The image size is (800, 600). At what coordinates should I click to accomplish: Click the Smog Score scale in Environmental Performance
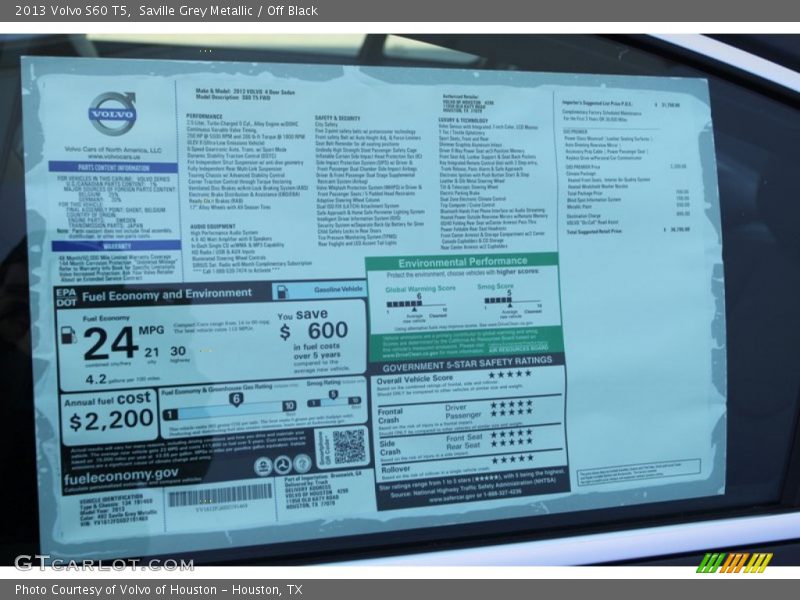(512, 302)
